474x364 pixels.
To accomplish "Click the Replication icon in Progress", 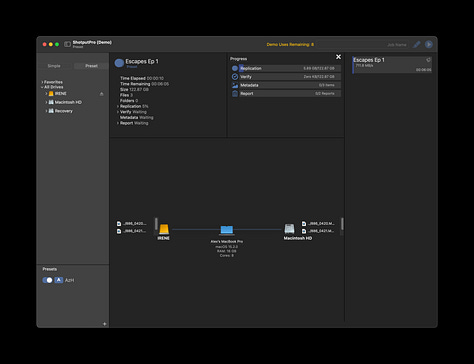I will tap(235, 68).
